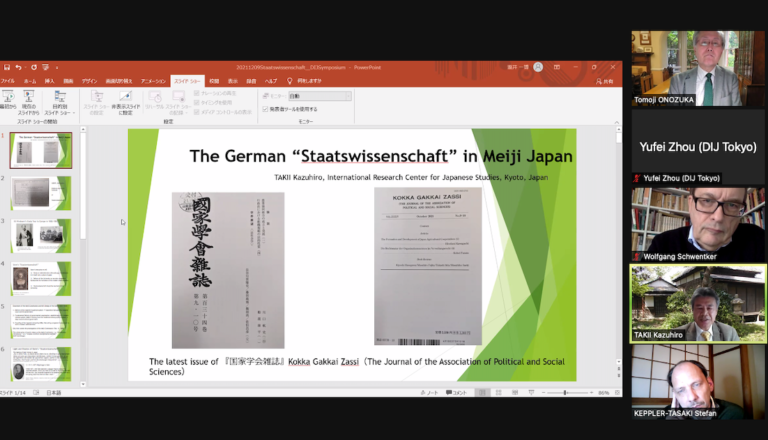
Task: Select slide 3 thumbnail in the panel
Action: coord(41,236)
